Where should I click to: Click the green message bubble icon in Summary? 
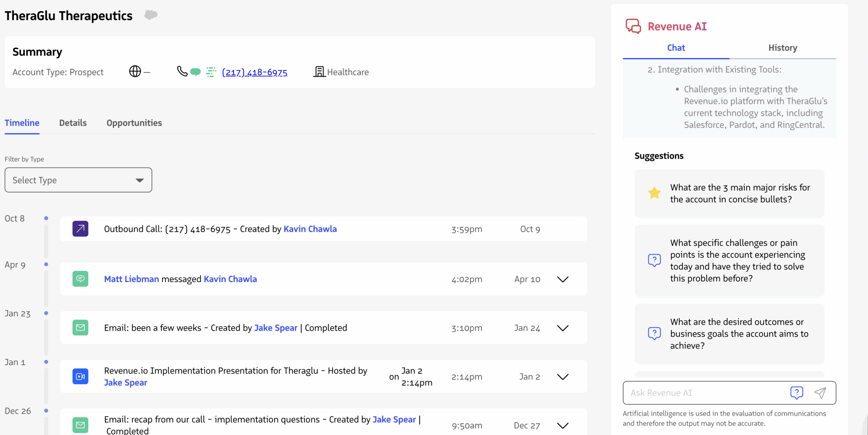[x=195, y=72]
